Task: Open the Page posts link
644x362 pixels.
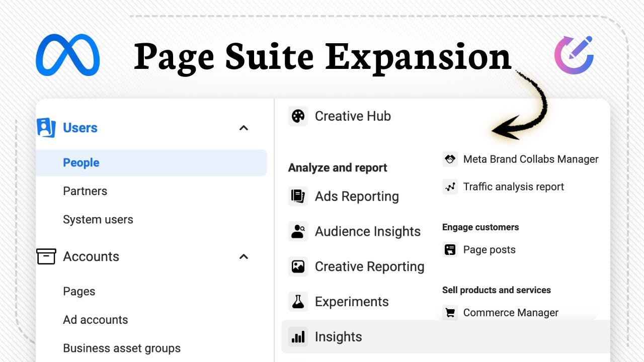Action: 489,250
